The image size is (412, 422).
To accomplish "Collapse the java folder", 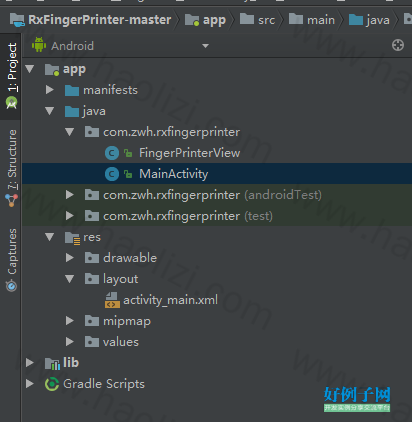I will [x=50, y=111].
